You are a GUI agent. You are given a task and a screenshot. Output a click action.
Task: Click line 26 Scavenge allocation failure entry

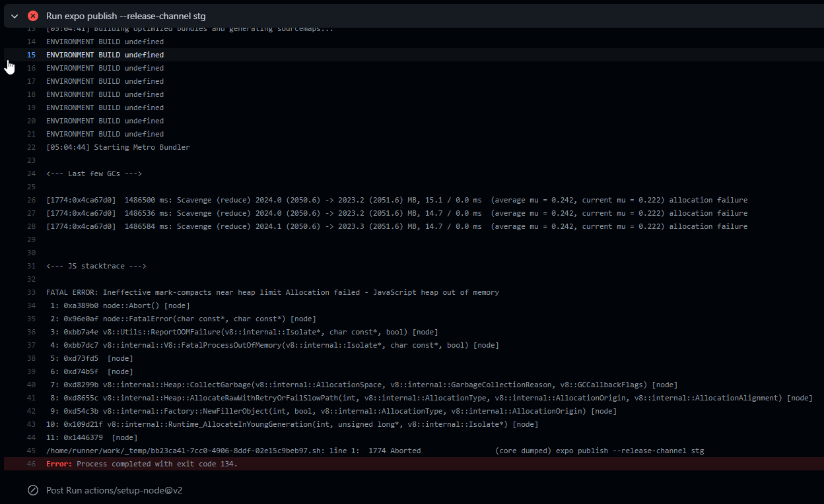coord(396,200)
